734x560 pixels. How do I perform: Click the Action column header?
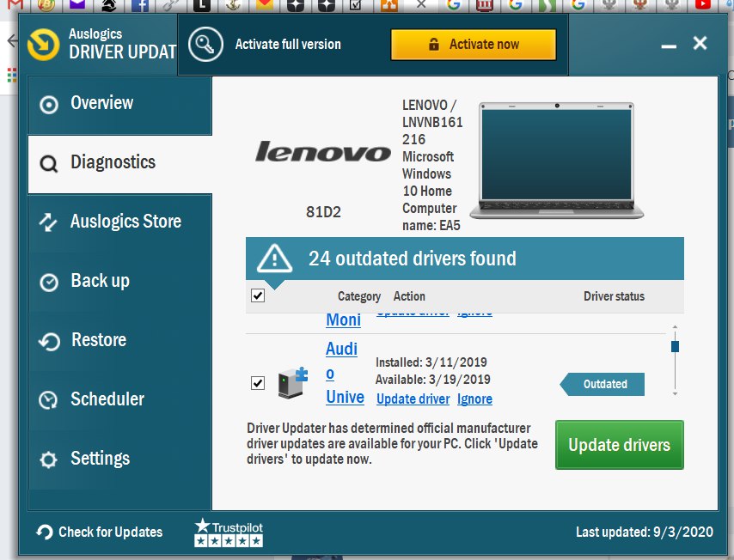[x=409, y=296]
